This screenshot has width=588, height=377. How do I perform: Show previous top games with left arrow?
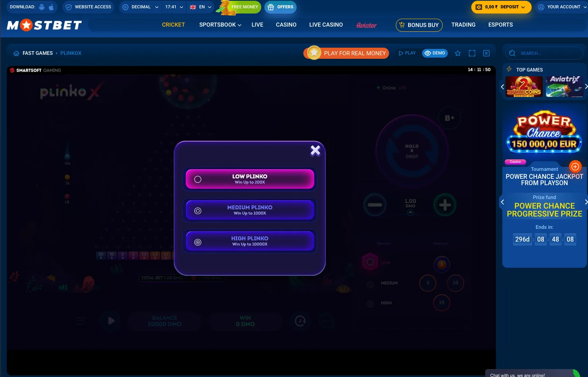point(502,87)
